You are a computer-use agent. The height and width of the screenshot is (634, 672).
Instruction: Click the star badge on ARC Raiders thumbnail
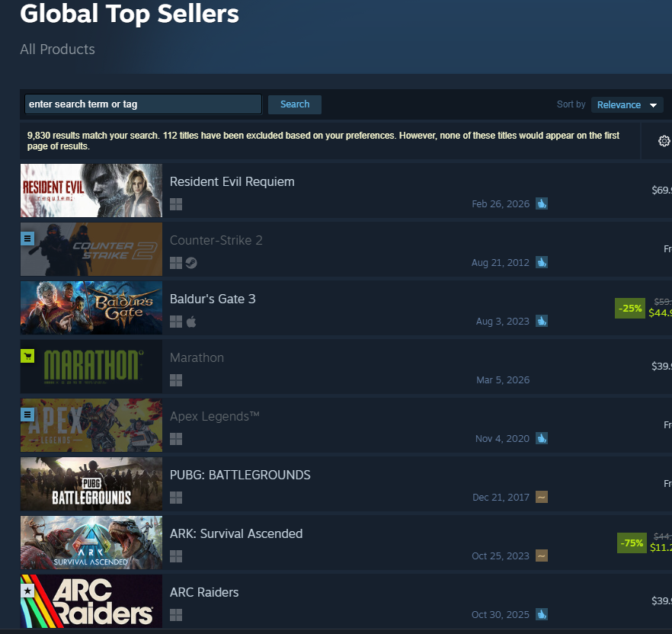click(x=27, y=591)
